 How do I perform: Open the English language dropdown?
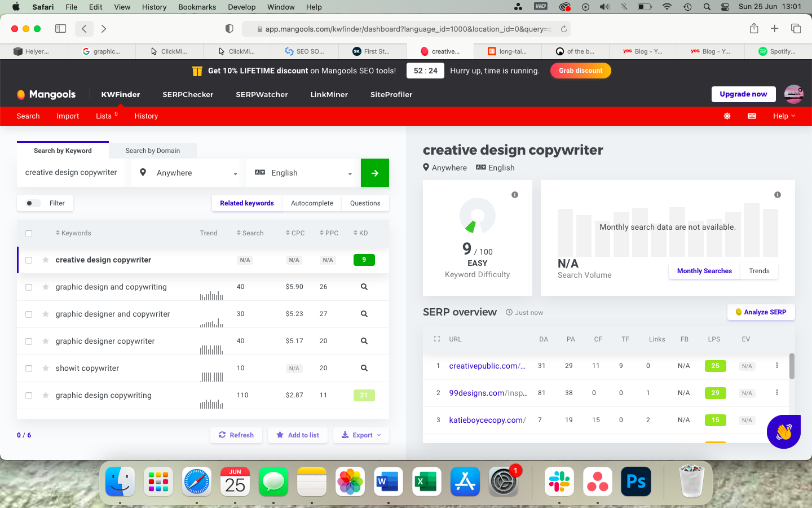click(x=301, y=173)
